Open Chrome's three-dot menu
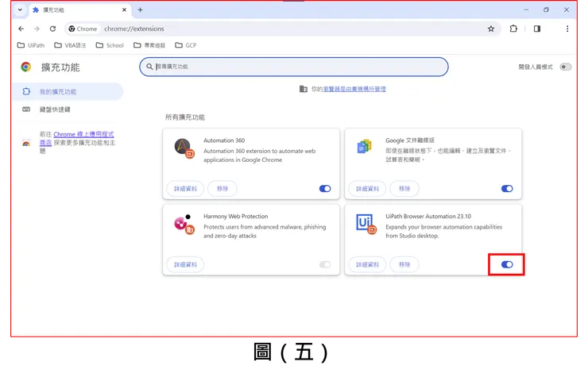The height and width of the screenshot is (377, 588). click(567, 29)
